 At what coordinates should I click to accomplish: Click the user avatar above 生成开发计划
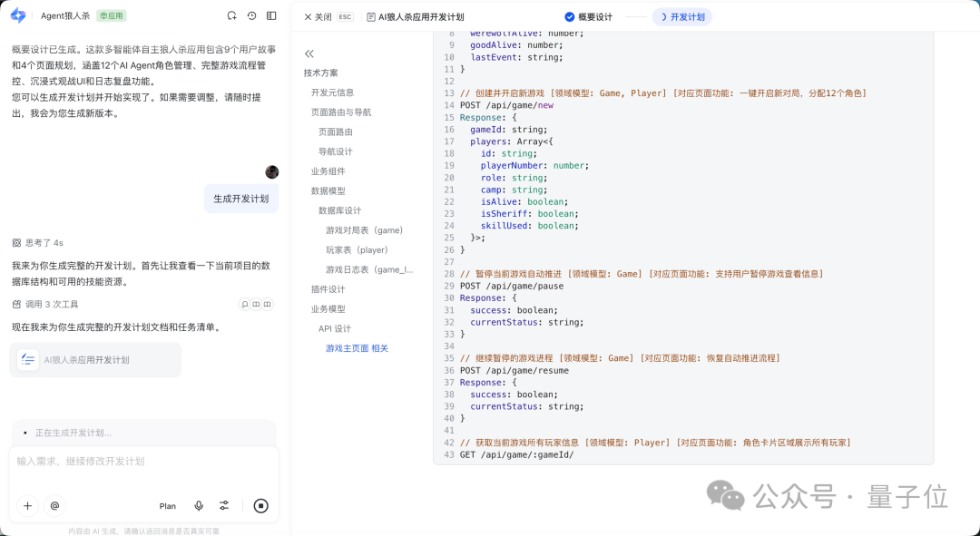[x=271, y=171]
